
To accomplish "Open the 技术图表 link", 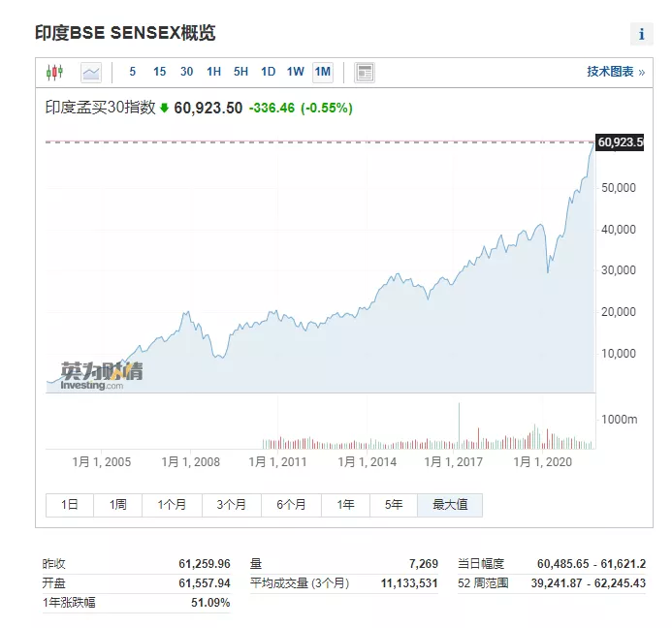I will tap(615, 72).
